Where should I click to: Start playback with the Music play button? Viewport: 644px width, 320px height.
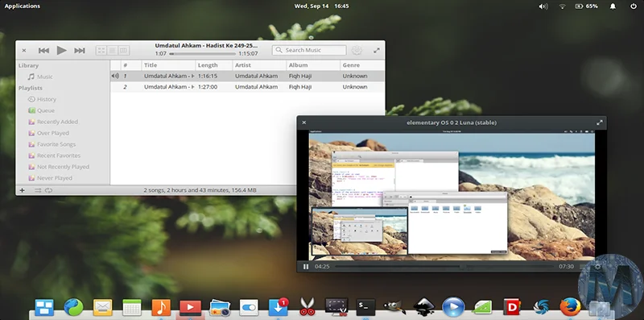pos(62,50)
